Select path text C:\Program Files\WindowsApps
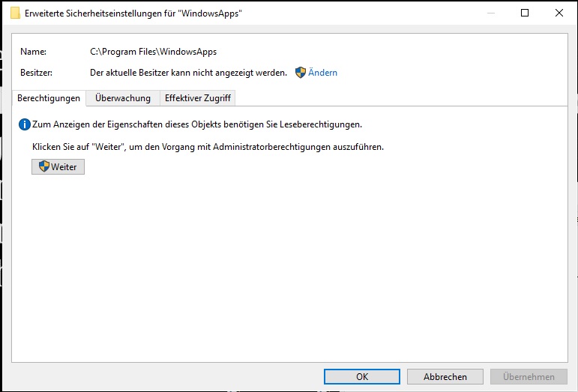The image size is (578, 392). coord(154,52)
